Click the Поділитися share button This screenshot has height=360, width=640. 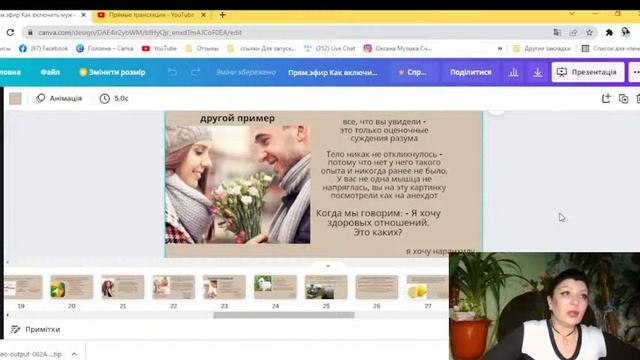coord(471,72)
